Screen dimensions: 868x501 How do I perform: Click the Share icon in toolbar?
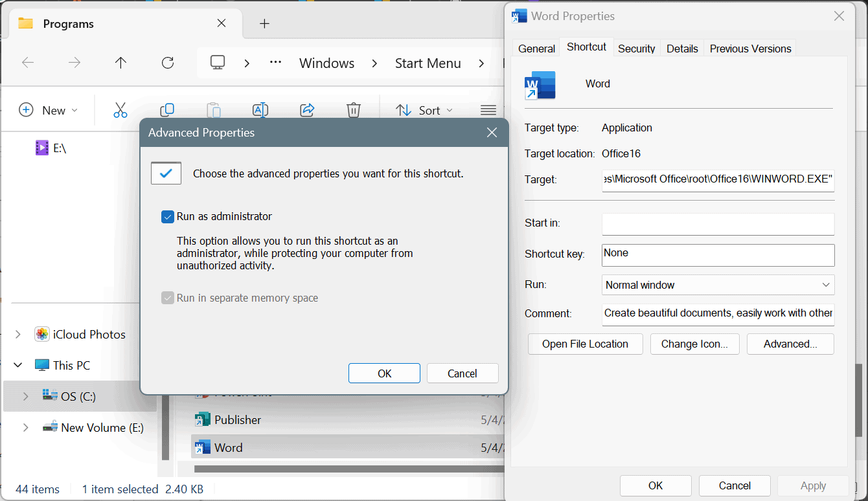(x=307, y=110)
